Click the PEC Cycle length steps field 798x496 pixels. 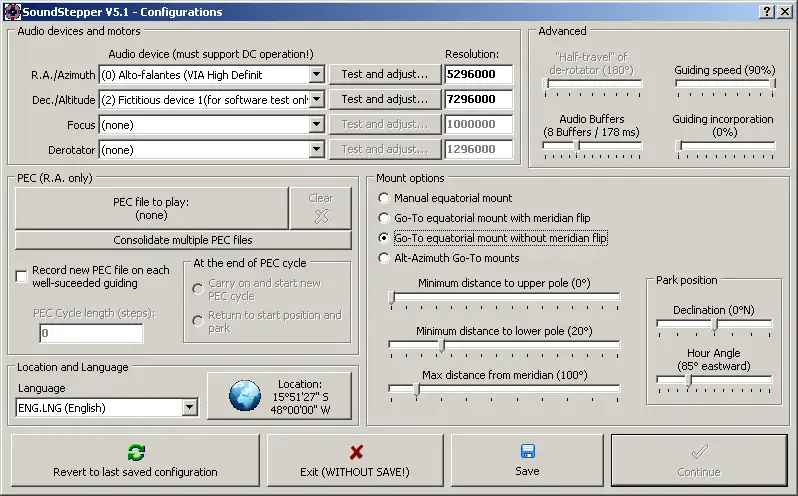pos(91,333)
